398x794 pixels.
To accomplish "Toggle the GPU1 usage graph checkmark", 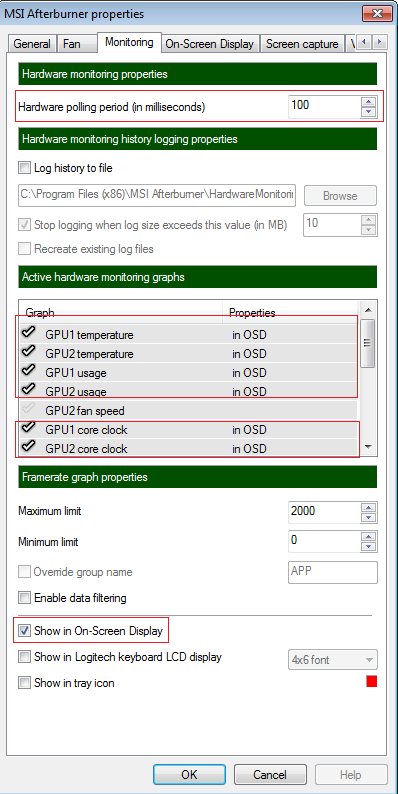I will [x=29, y=371].
